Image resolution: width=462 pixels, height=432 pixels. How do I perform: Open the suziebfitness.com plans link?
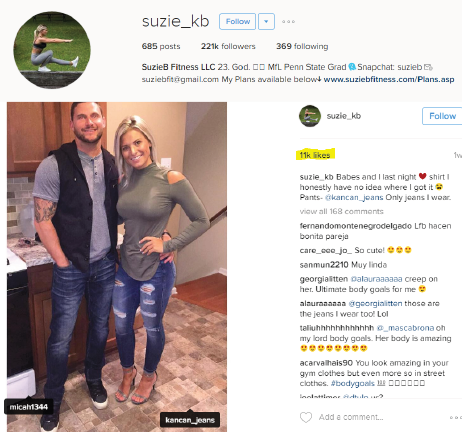pos(389,79)
